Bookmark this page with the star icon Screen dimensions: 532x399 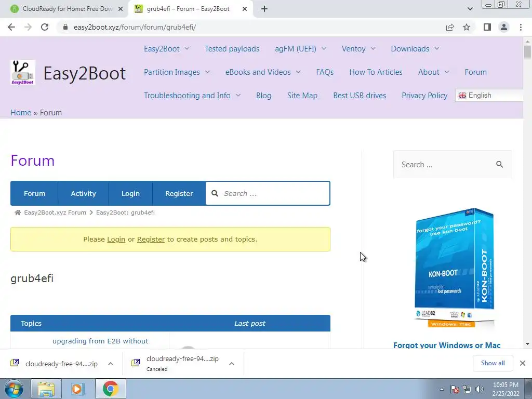pyautogui.click(x=467, y=27)
